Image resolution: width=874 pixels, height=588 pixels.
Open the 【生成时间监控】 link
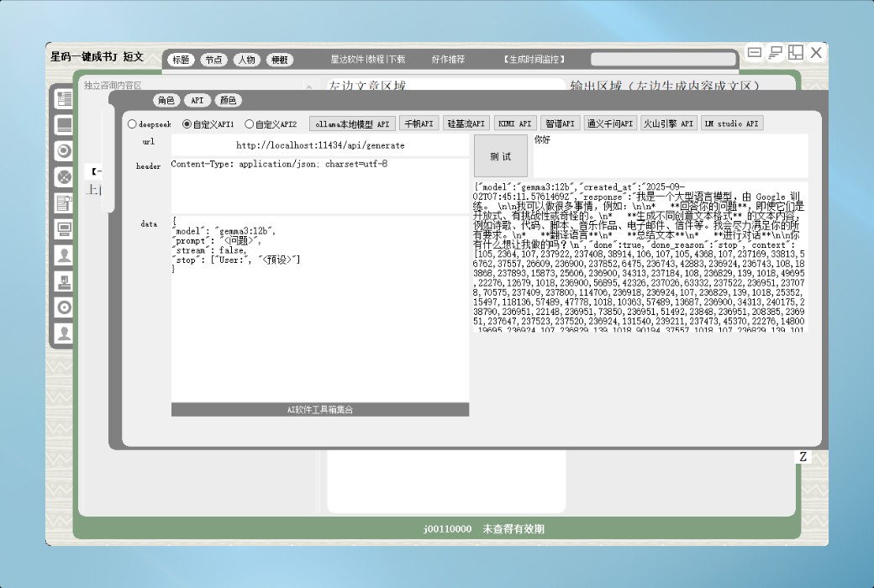[534, 60]
